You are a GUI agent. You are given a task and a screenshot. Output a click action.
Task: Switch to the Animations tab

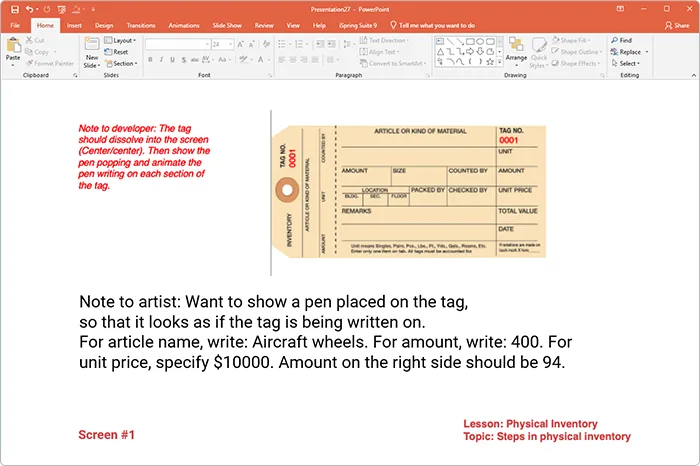pos(183,25)
